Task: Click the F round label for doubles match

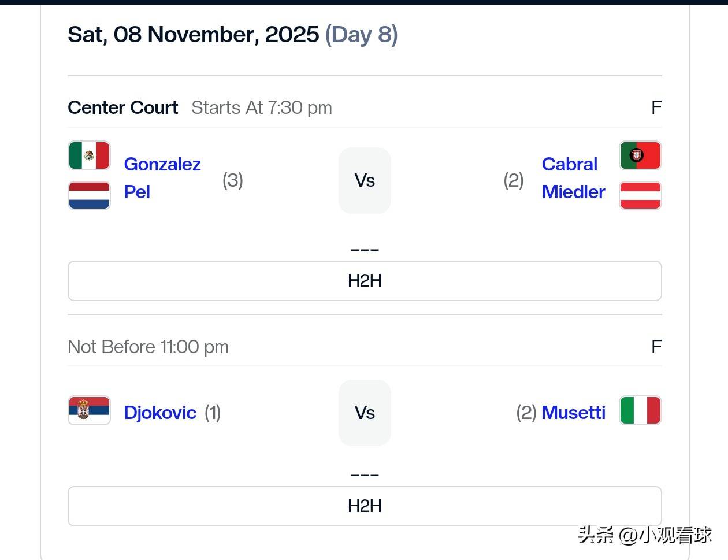Action: point(656,107)
